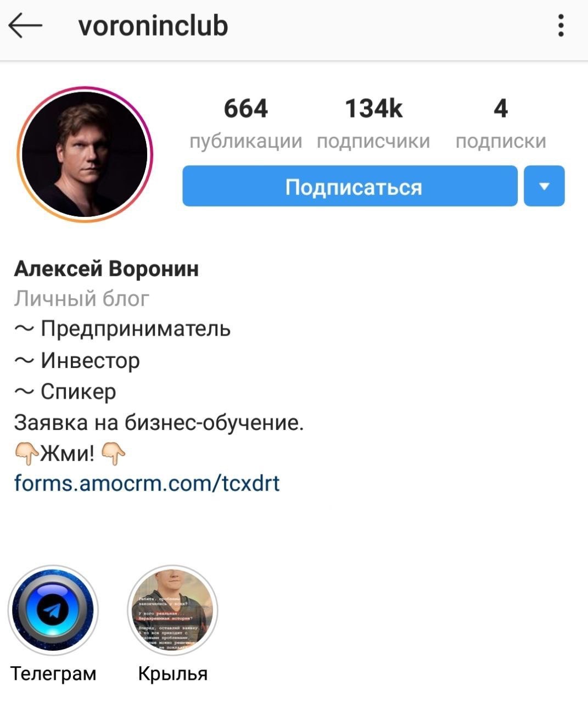
Task: Open the three-dot options menu
Action: click(561, 26)
